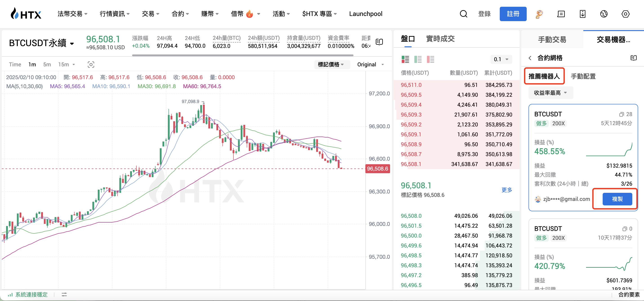The height and width of the screenshot is (301, 644).
Task: Click the 登錄 login link
Action: click(484, 14)
